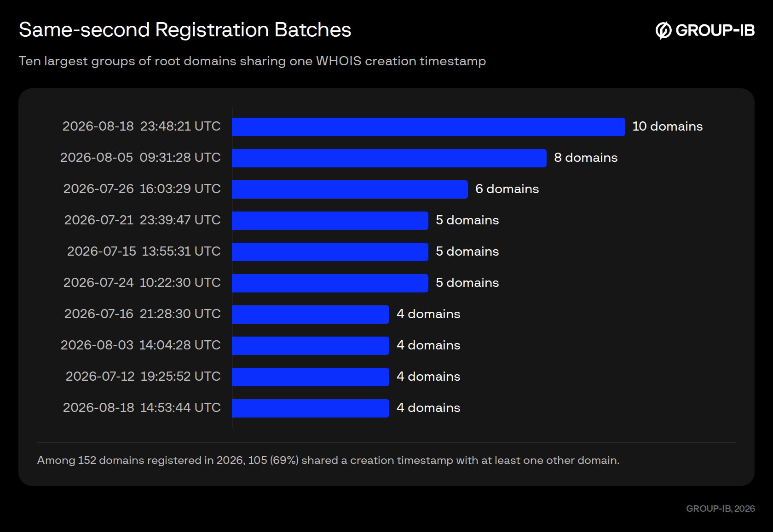This screenshot has width=773, height=532.
Task: Click the label '2026-07-15 13:55:31 UTC'
Action: 144,252
